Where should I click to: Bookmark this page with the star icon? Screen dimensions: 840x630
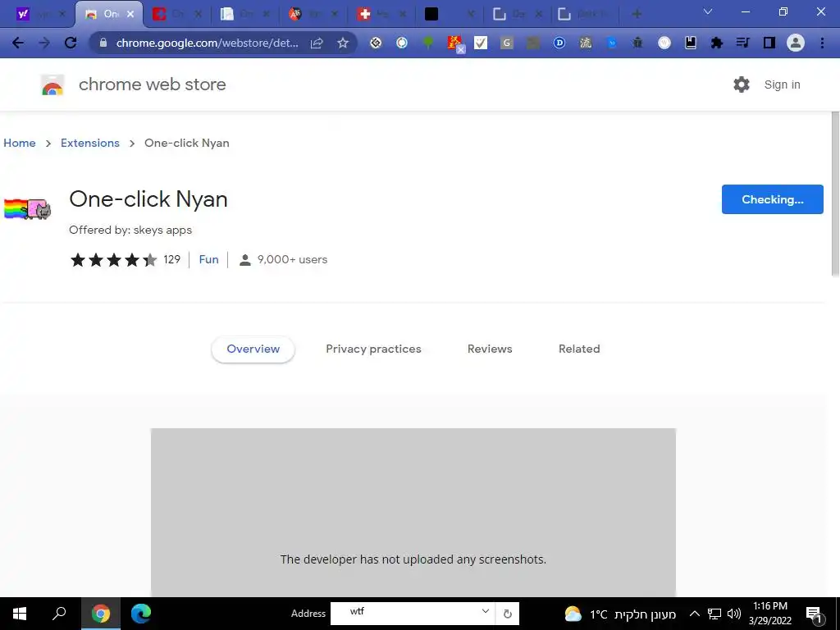(343, 43)
